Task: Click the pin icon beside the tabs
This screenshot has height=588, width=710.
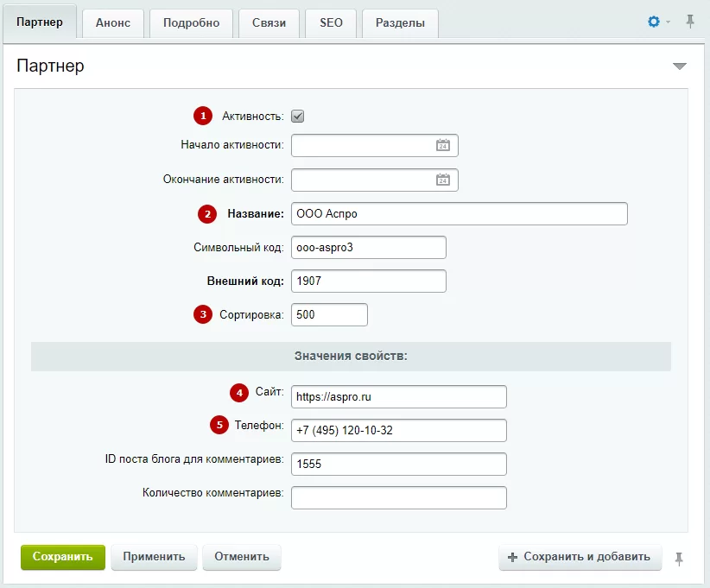Action: click(x=689, y=22)
